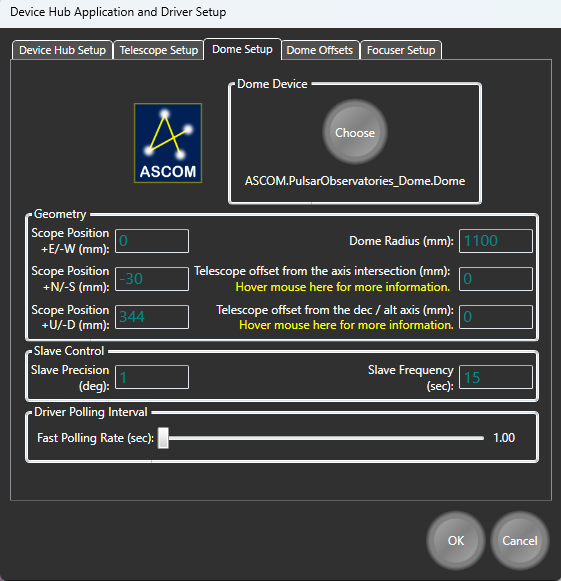Image resolution: width=561 pixels, height=581 pixels.
Task: Click the Fast Polling Rate slider thumb
Action: point(163,438)
